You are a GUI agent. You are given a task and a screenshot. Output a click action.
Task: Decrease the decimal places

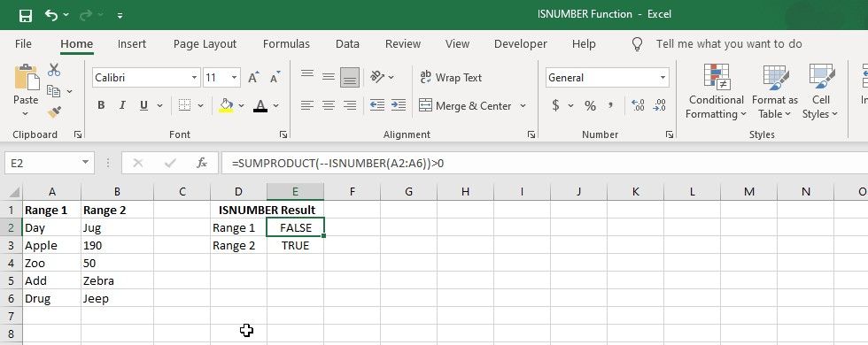coord(659,105)
